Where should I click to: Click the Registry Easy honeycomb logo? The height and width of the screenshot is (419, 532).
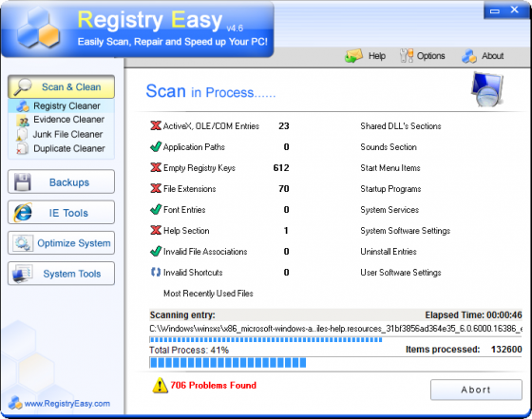38,29
